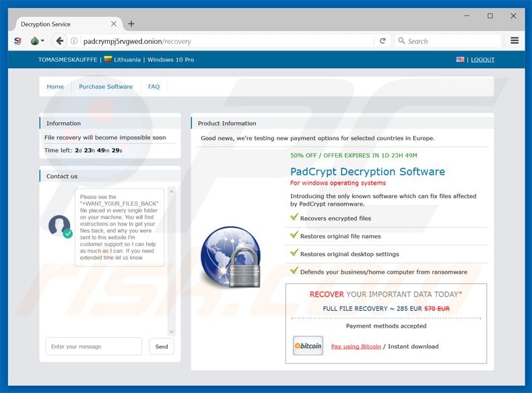Follow the 'Pay using Bitcoin' link

356,346
